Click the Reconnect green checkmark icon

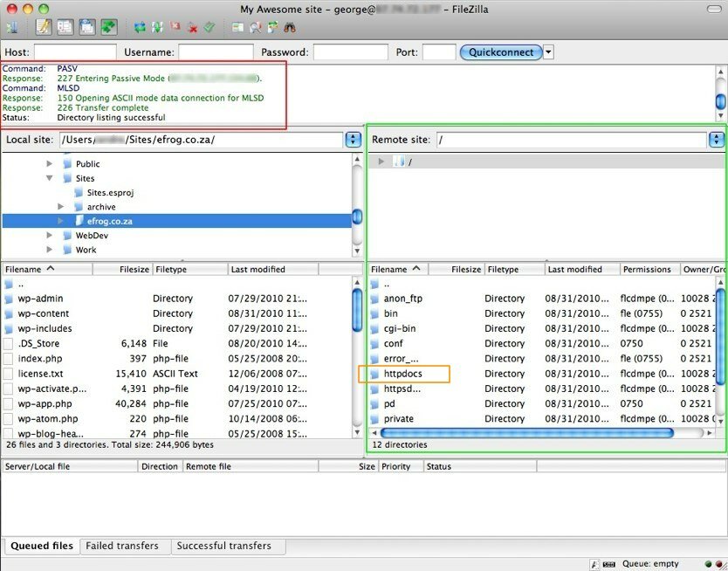(x=209, y=28)
